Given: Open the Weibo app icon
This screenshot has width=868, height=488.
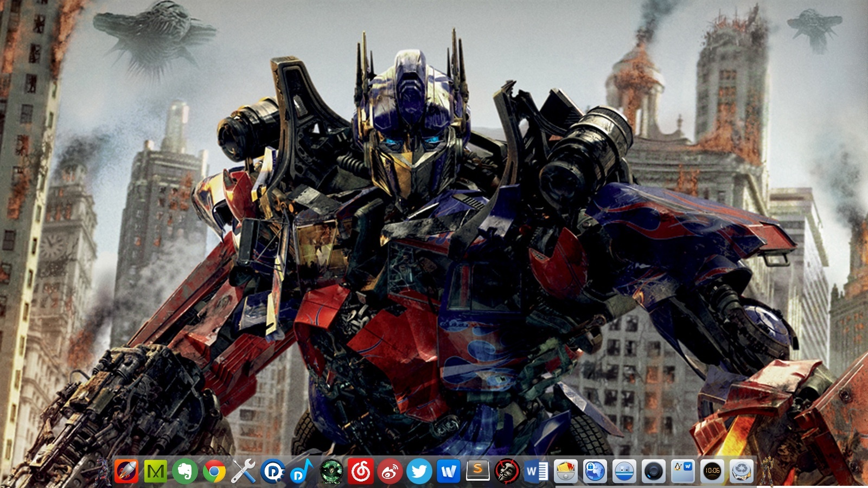Looking at the screenshot, I should (x=390, y=471).
